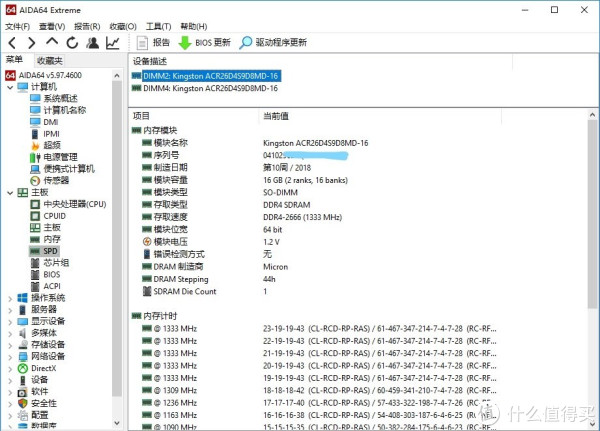The height and width of the screenshot is (431, 600).
Task: Click the Up level arrow icon
Action: [51, 43]
